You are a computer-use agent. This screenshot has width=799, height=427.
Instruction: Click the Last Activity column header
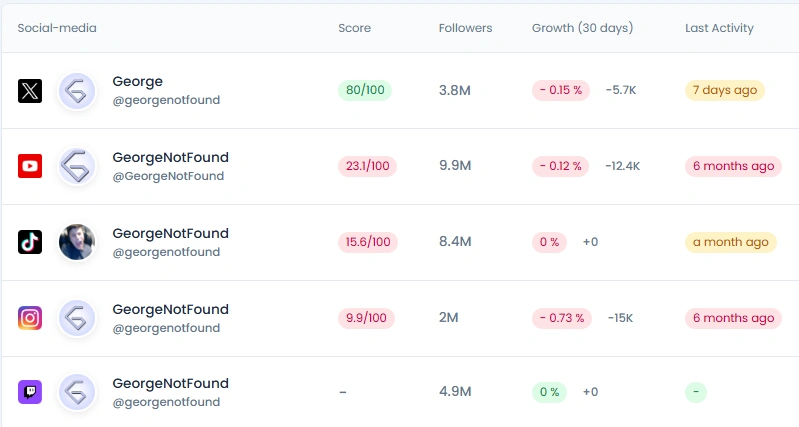coord(719,28)
